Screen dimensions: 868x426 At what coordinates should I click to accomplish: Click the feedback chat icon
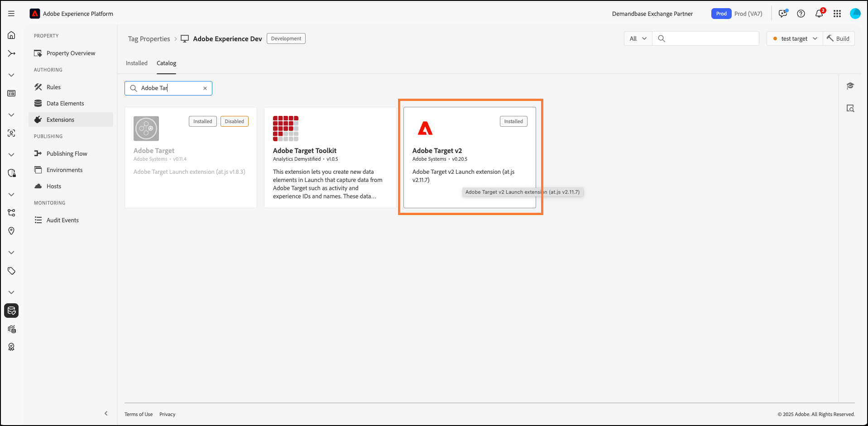click(x=783, y=14)
